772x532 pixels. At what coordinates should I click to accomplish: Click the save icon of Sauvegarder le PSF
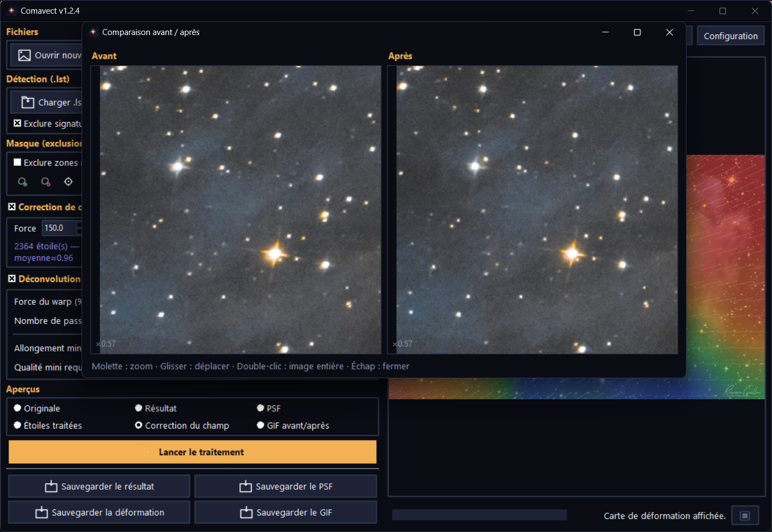(x=246, y=487)
